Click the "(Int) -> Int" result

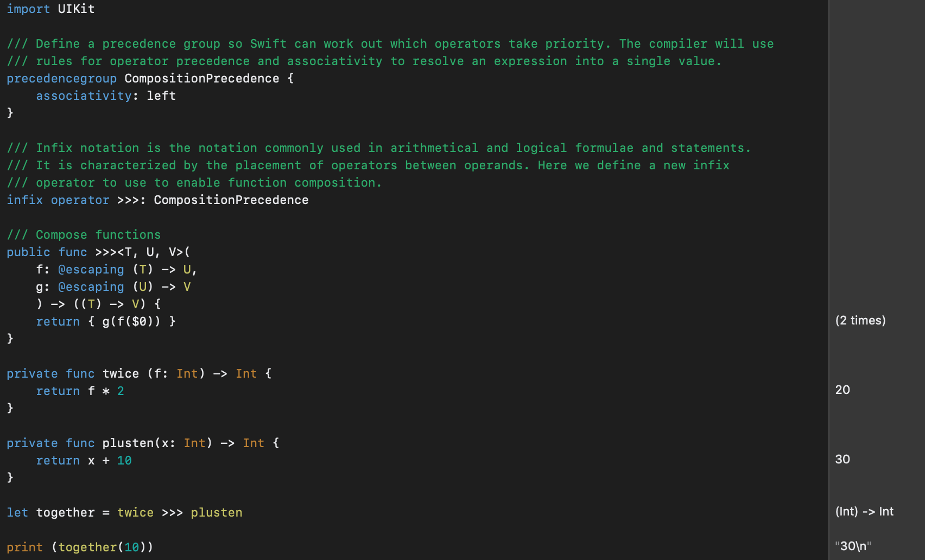click(864, 512)
